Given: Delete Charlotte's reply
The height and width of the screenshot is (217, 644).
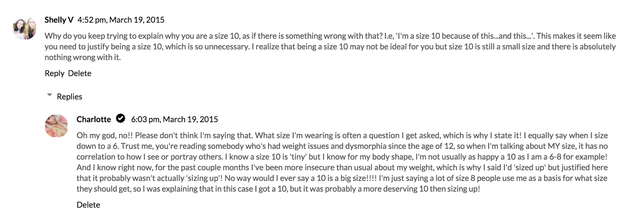Looking at the screenshot, I should coord(88,204).
